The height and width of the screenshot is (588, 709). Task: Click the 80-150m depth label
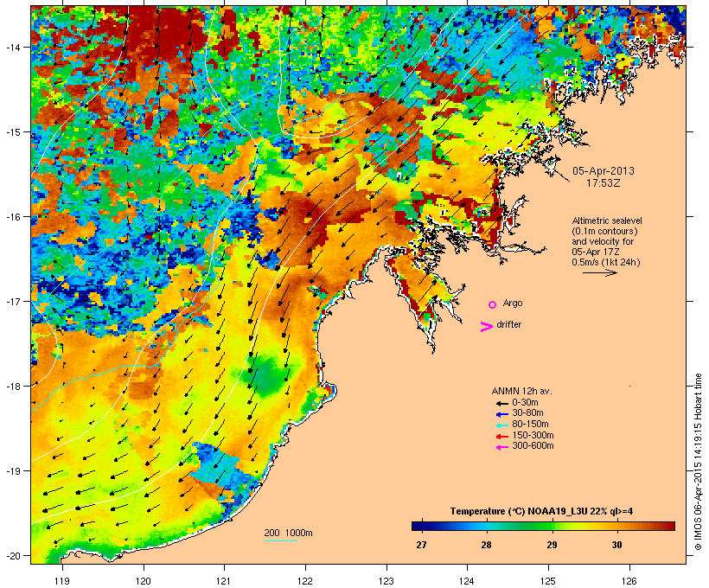(530, 425)
